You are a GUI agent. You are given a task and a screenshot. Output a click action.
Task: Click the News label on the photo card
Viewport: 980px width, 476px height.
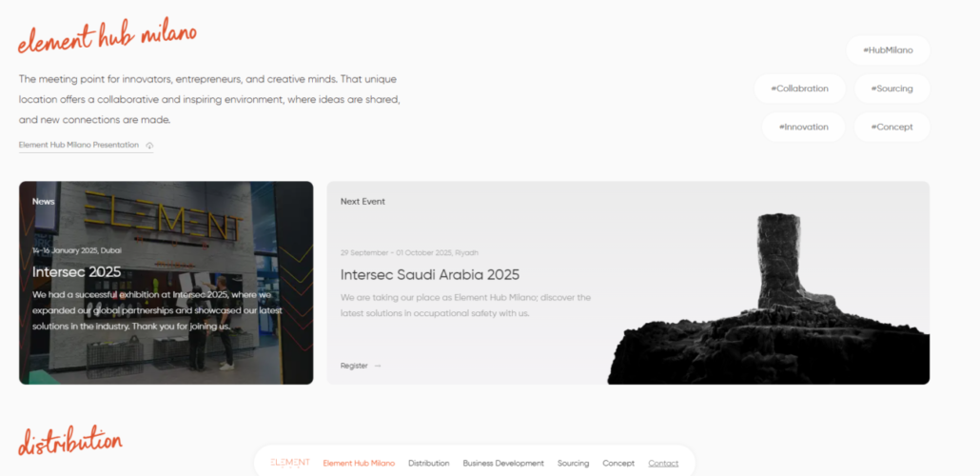tap(44, 202)
